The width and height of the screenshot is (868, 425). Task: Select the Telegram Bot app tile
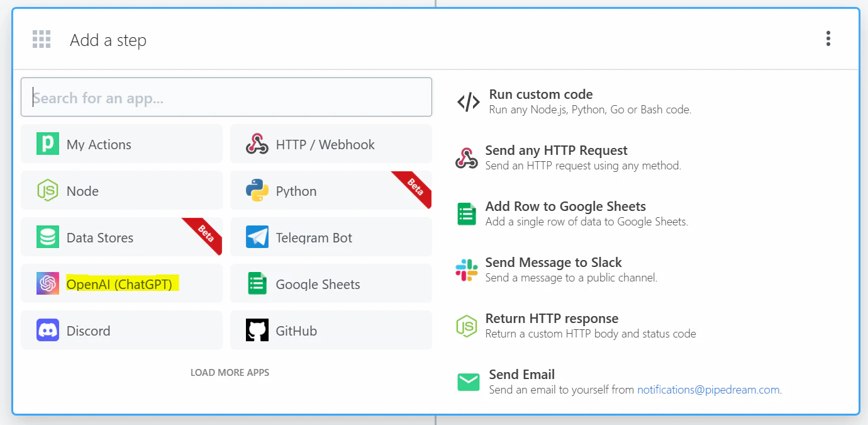tap(331, 237)
